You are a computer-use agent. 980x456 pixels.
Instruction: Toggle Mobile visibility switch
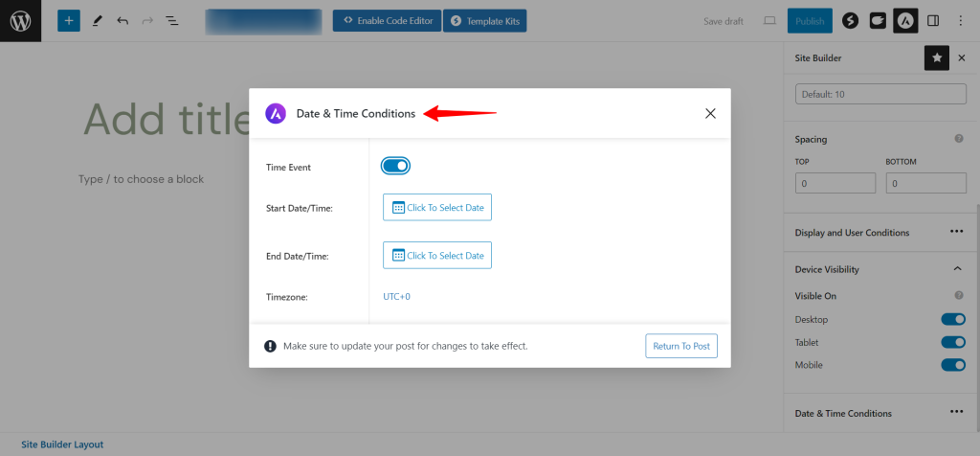coord(953,365)
